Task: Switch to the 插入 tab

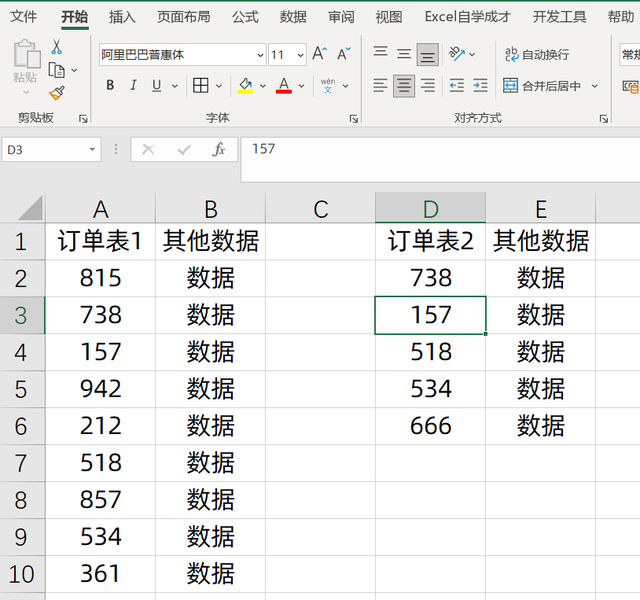Action: coord(122,17)
